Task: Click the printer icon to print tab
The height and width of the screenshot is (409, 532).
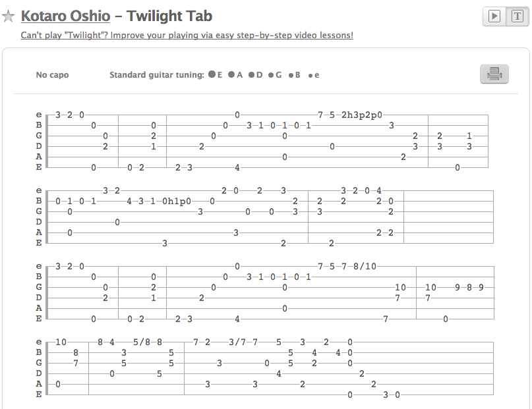Action: click(x=494, y=74)
